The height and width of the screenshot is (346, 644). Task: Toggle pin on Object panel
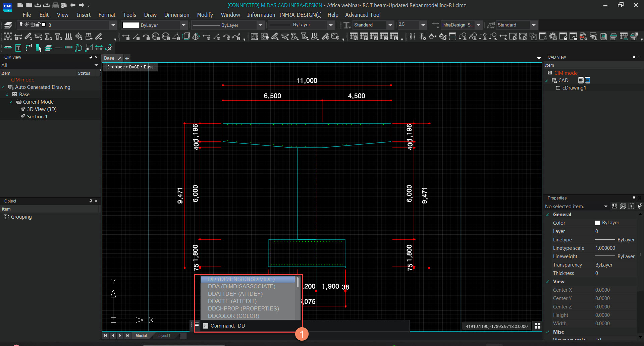click(91, 201)
